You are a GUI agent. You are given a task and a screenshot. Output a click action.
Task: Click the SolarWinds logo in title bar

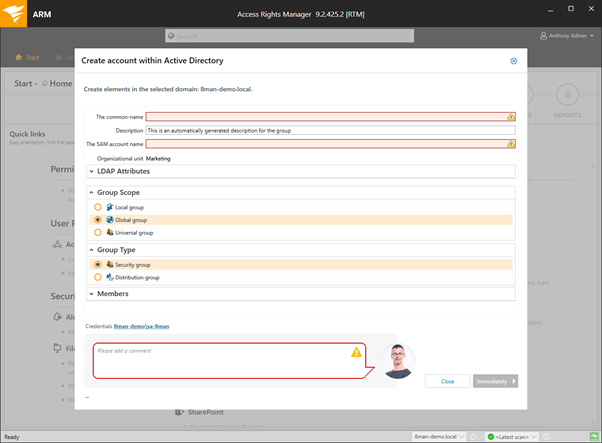13,13
